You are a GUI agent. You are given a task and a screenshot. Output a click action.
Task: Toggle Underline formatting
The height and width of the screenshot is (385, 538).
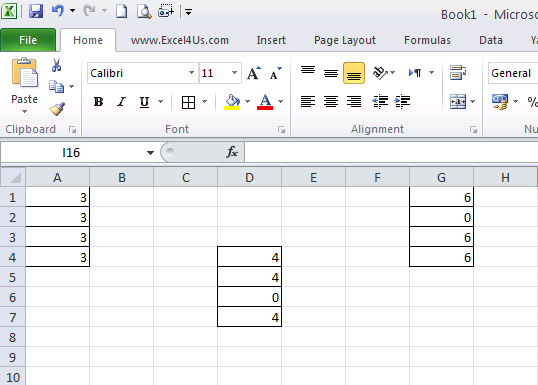point(144,102)
